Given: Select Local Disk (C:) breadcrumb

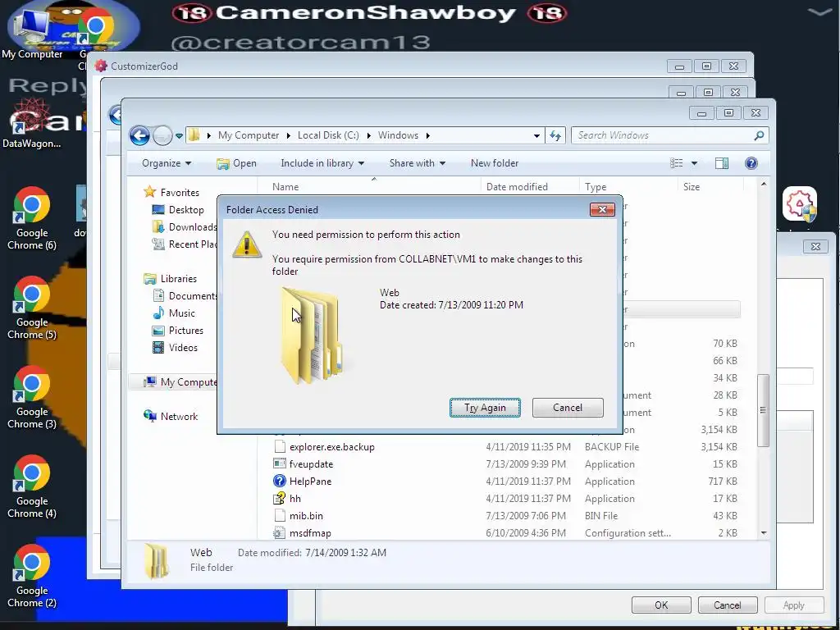Looking at the screenshot, I should point(328,135).
